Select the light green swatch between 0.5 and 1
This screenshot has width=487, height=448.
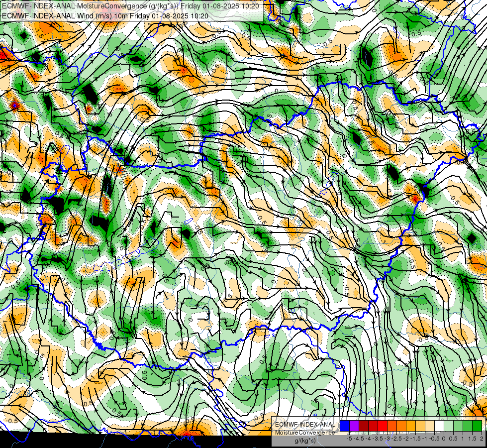coord(458,426)
